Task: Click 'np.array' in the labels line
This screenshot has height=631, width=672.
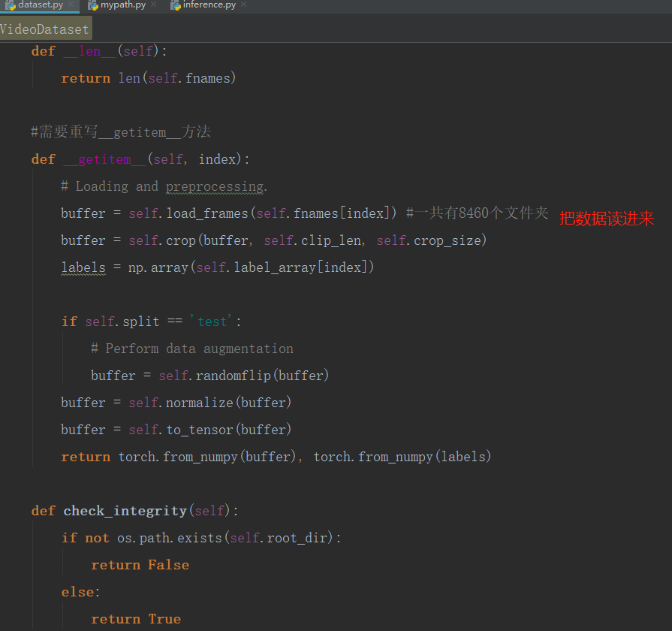Action: (x=158, y=267)
